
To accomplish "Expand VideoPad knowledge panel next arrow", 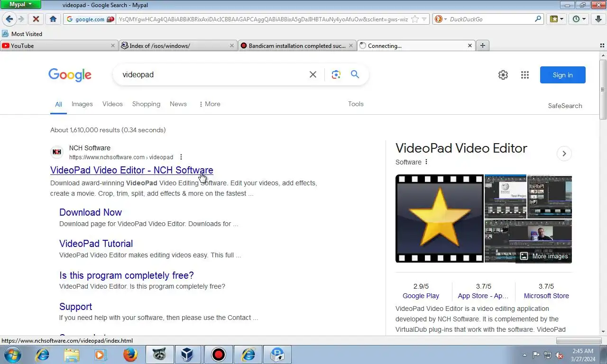I will [x=564, y=154].
